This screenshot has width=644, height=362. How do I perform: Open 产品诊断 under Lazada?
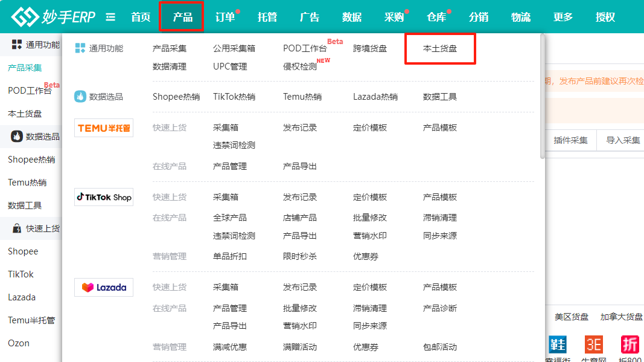pos(440,308)
